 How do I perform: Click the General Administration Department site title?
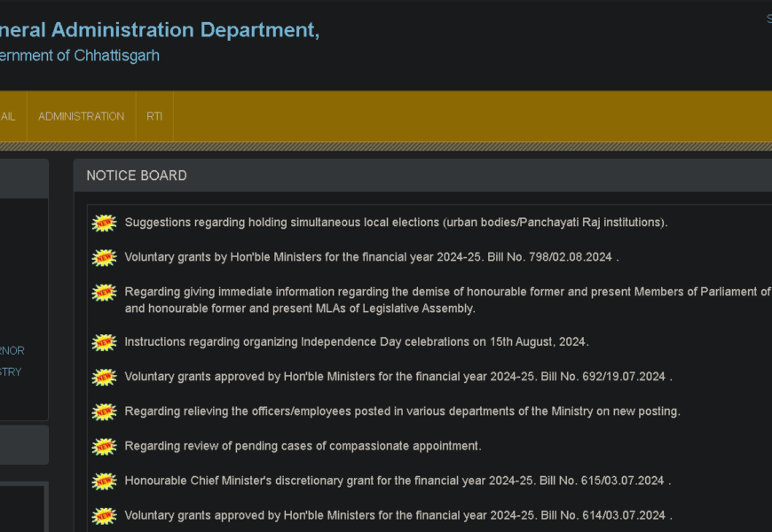(160, 30)
